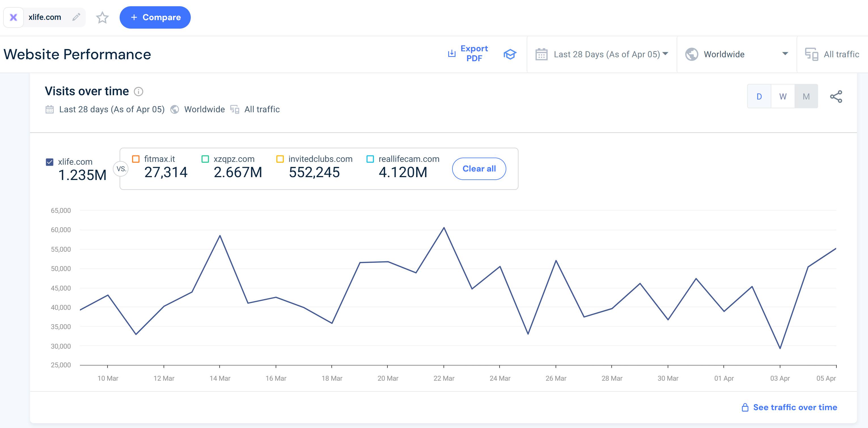Click the Export PDF download icon
Viewport: 868px width, 428px height.
[452, 54]
